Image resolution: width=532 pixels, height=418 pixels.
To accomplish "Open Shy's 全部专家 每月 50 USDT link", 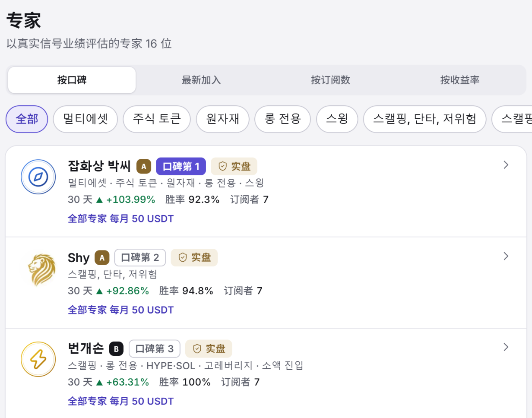I will point(121,310).
